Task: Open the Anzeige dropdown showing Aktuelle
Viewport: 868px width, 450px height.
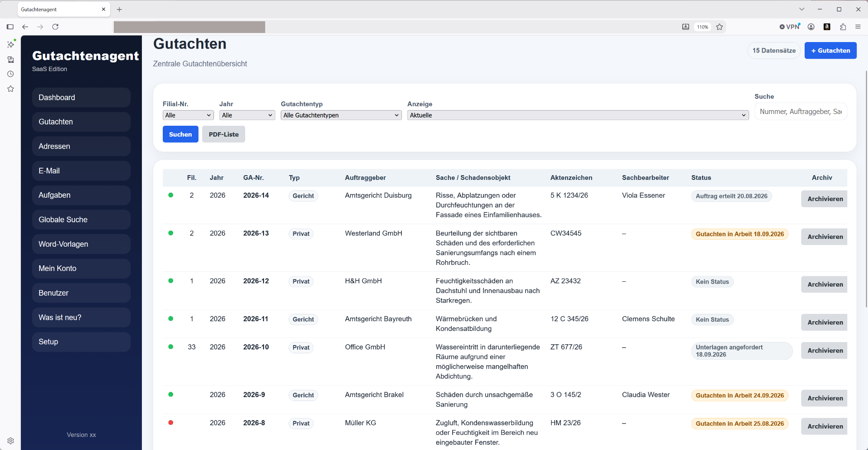Action: (578, 115)
